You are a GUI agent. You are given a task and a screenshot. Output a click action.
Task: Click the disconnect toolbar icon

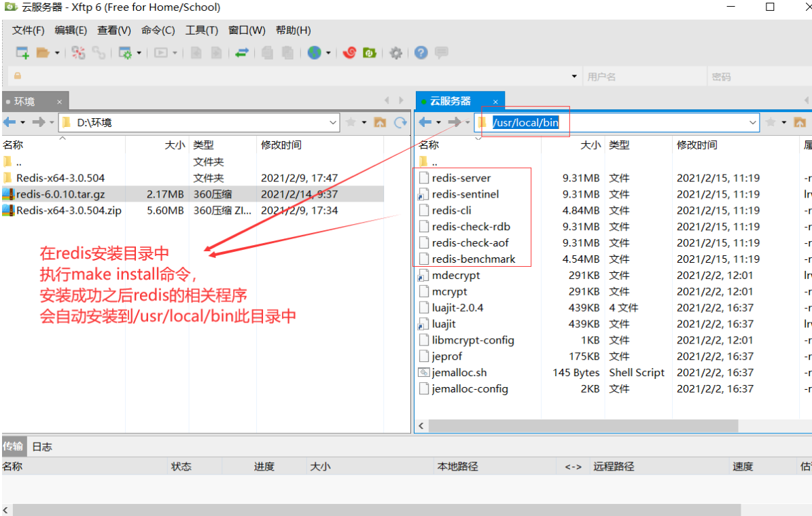78,52
